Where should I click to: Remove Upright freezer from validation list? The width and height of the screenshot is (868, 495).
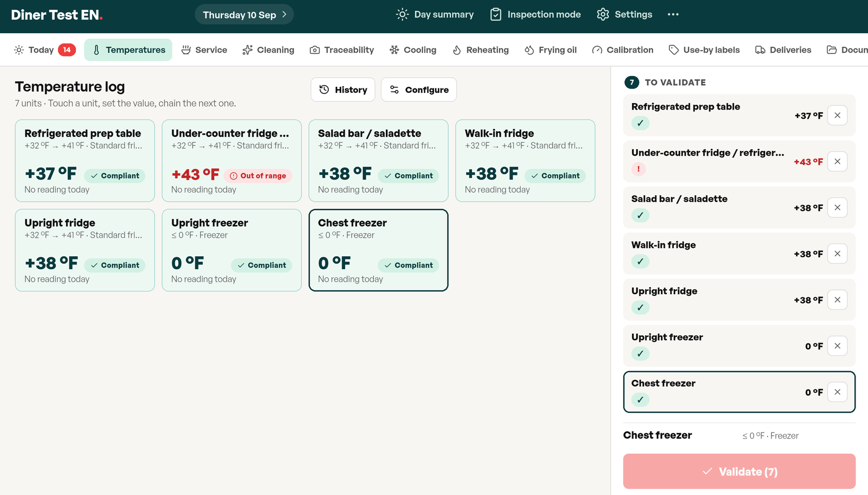pos(838,346)
